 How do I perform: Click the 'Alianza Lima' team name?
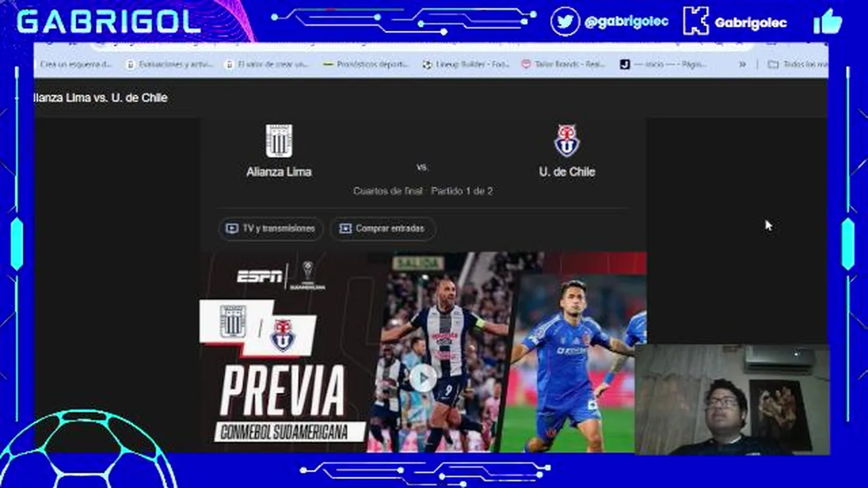pyautogui.click(x=279, y=172)
